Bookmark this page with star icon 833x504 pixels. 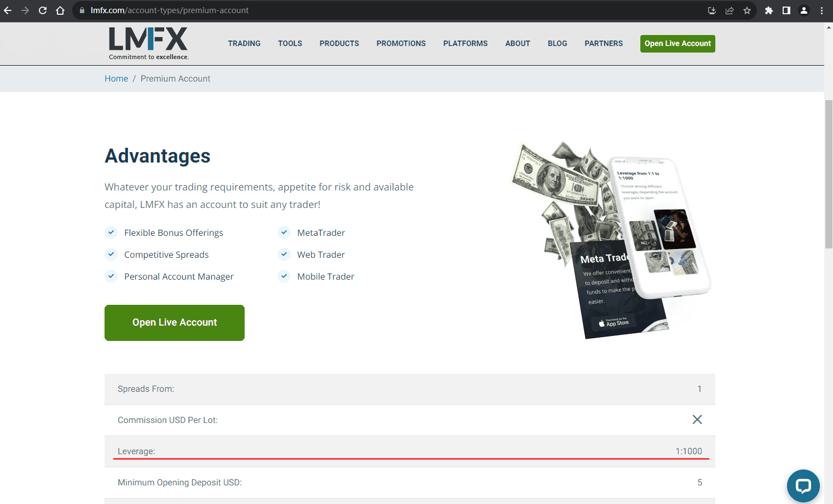(x=747, y=10)
